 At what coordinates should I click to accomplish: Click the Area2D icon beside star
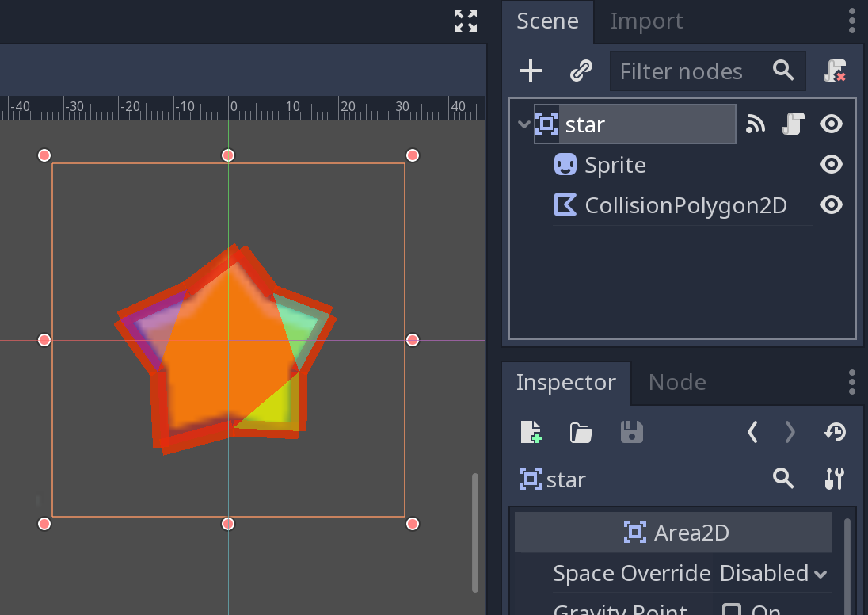click(x=546, y=124)
